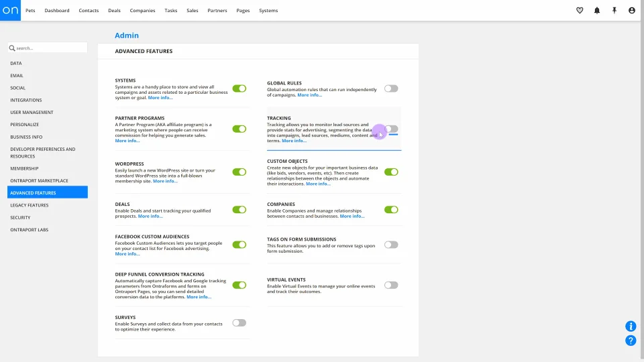The height and width of the screenshot is (362, 644).
Task: Open favorites heart icon
Action: pos(580,10)
